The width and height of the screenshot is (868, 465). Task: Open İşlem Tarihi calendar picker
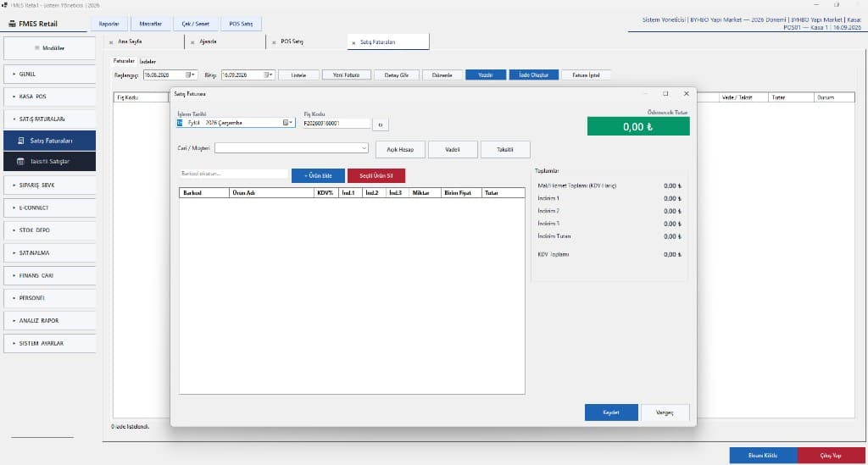tap(288, 123)
